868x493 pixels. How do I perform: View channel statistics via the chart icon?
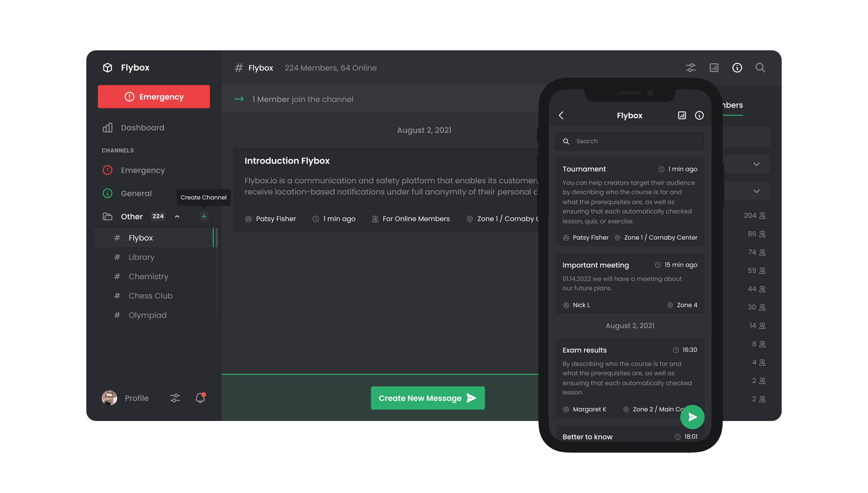tap(714, 67)
